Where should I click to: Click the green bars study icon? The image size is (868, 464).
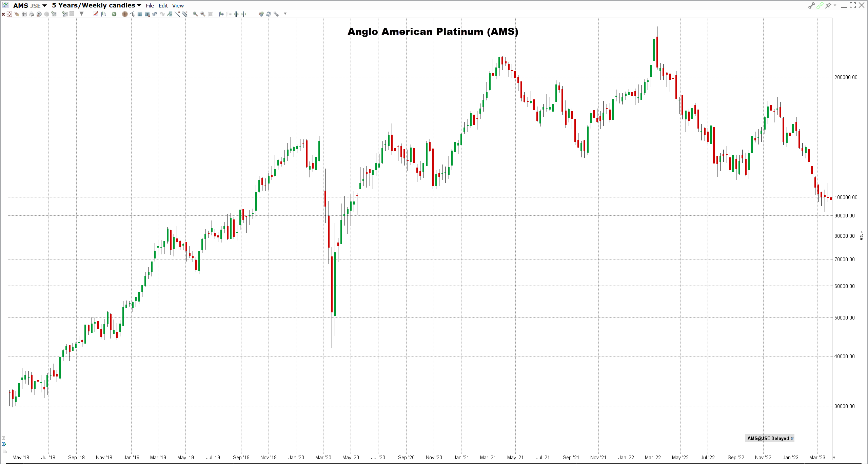coord(170,14)
